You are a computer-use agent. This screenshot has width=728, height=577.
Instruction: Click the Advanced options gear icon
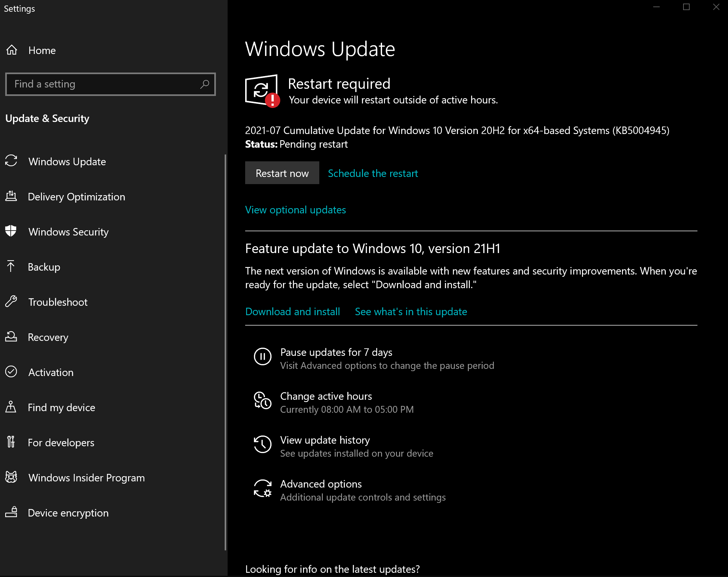[262, 489]
